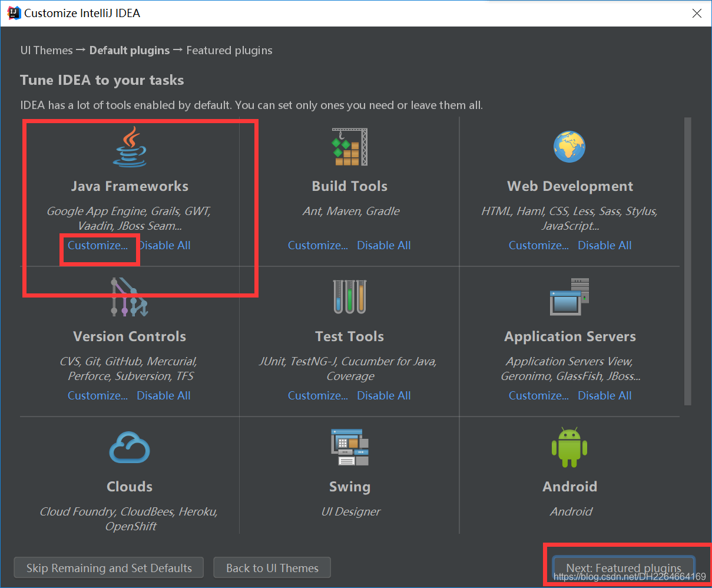Click the Build Tools heading

pos(350,186)
